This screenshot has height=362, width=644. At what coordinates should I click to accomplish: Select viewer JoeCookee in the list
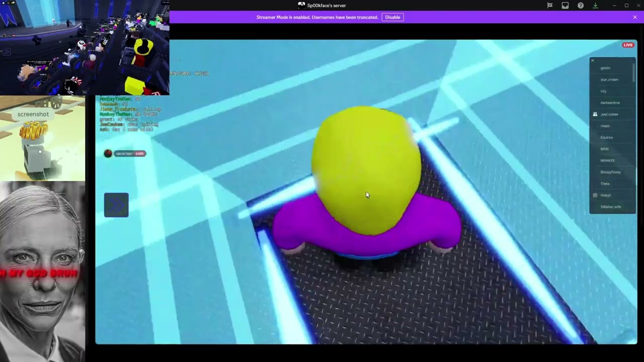coord(609,114)
